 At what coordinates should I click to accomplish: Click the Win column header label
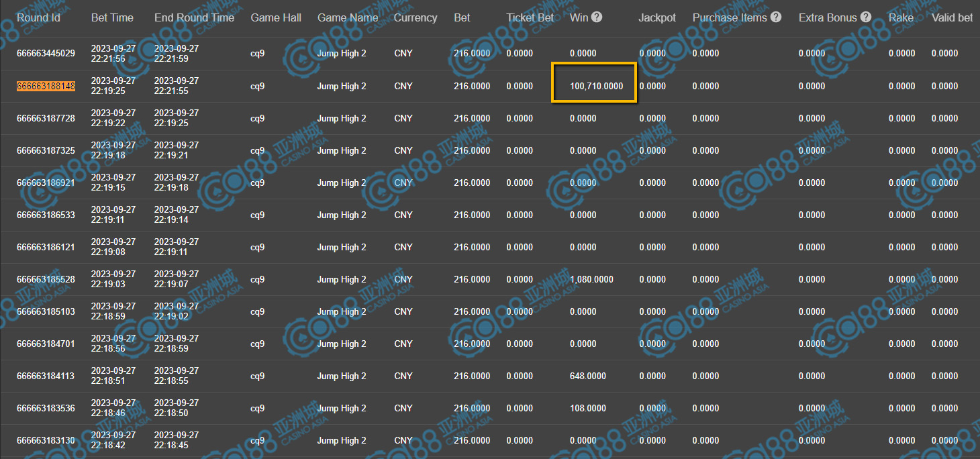[x=579, y=18]
